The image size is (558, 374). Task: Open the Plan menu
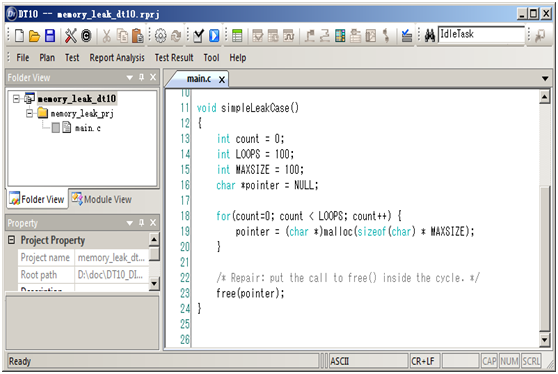[x=47, y=58]
